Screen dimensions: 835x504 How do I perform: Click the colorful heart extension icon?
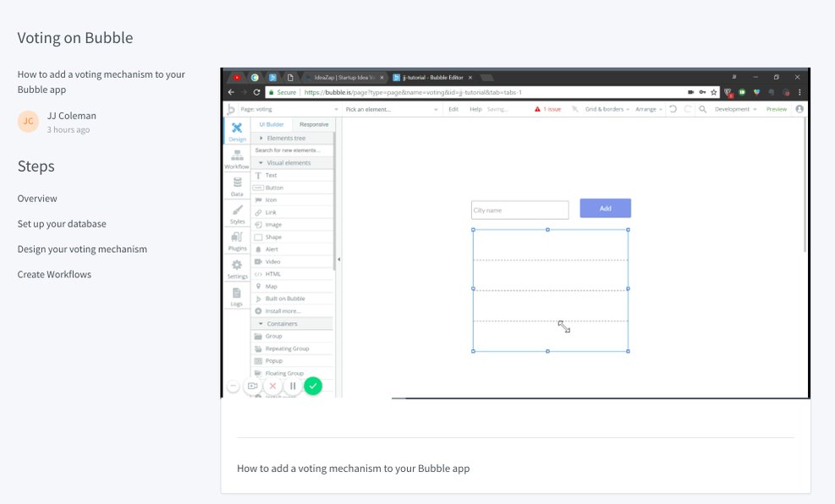756,92
